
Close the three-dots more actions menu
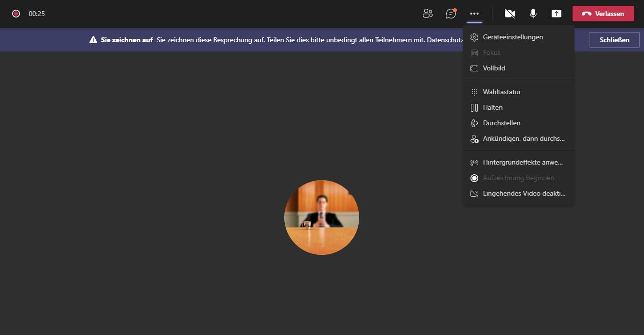[x=474, y=14]
